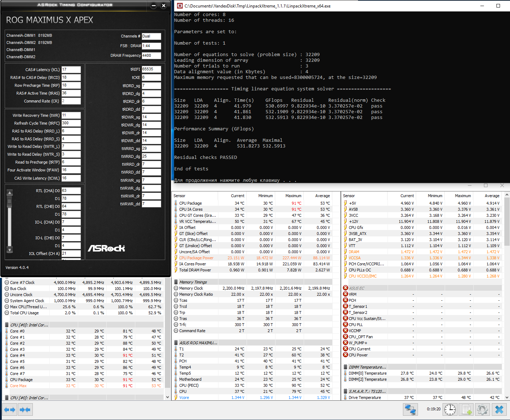The width and height of the screenshot is (510, 420).
Task: Click the scroll-up arrow in ASRock timing list
Action: click(10, 193)
